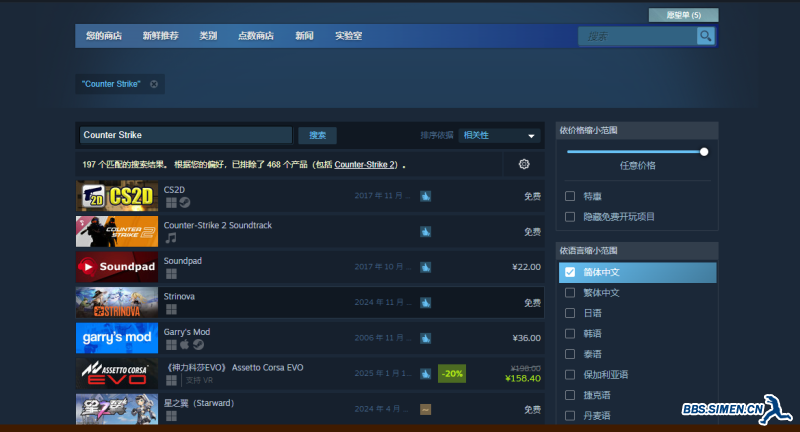Click review icon for Assetto Corsa EVO
Viewport: 800px width, 432px height.
[x=426, y=374]
